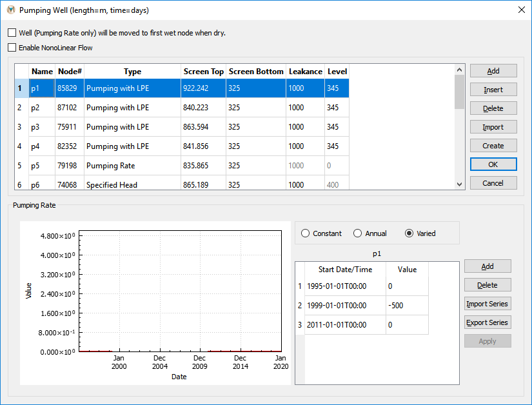
Task: Select the Name column header
Action: click(42, 71)
